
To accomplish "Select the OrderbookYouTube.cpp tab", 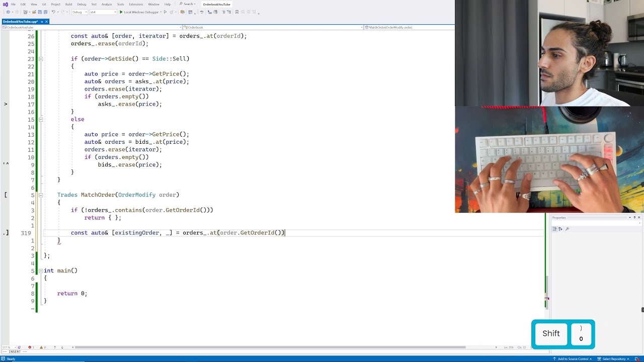I will pyautogui.click(x=20, y=22).
